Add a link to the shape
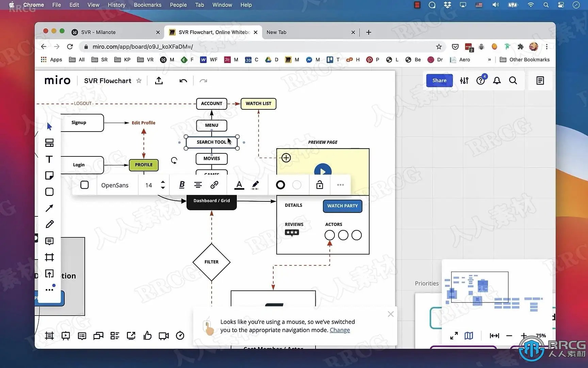Image resolution: width=588 pixels, height=368 pixels. point(214,185)
